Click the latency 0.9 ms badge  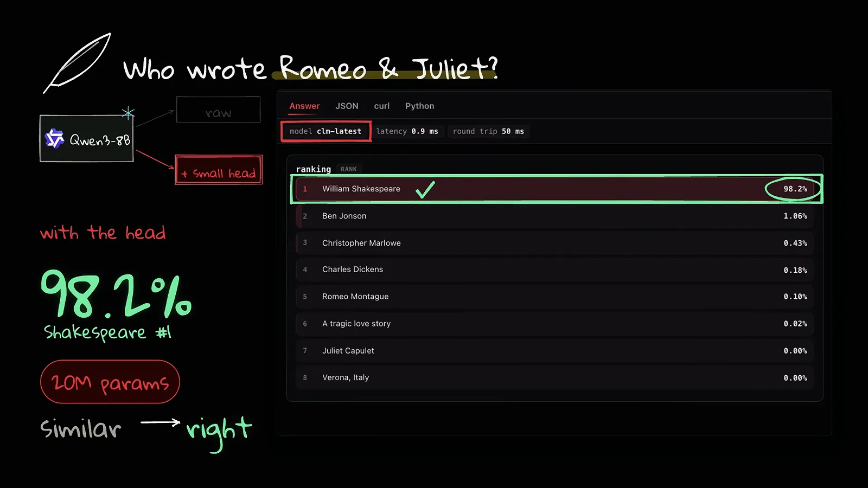tap(407, 131)
